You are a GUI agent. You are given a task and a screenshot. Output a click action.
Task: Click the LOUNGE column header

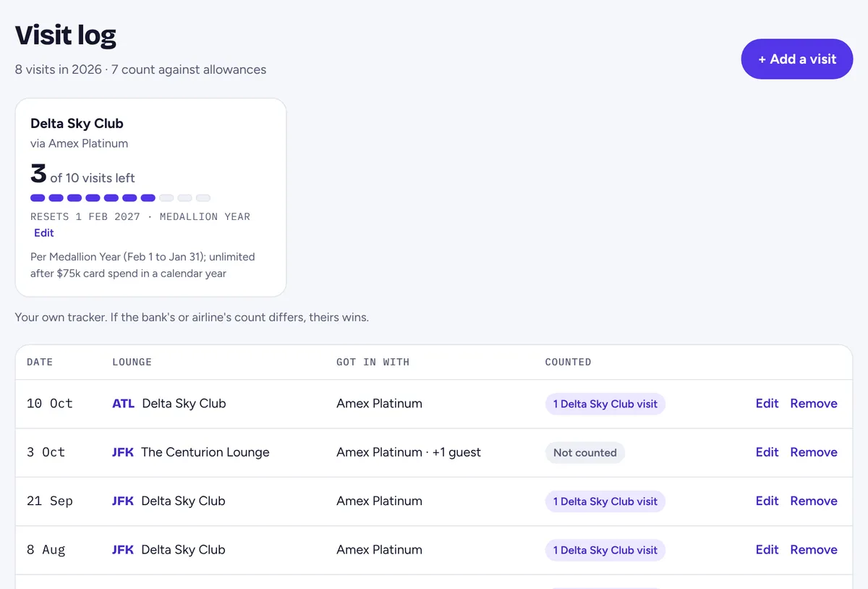(x=132, y=362)
